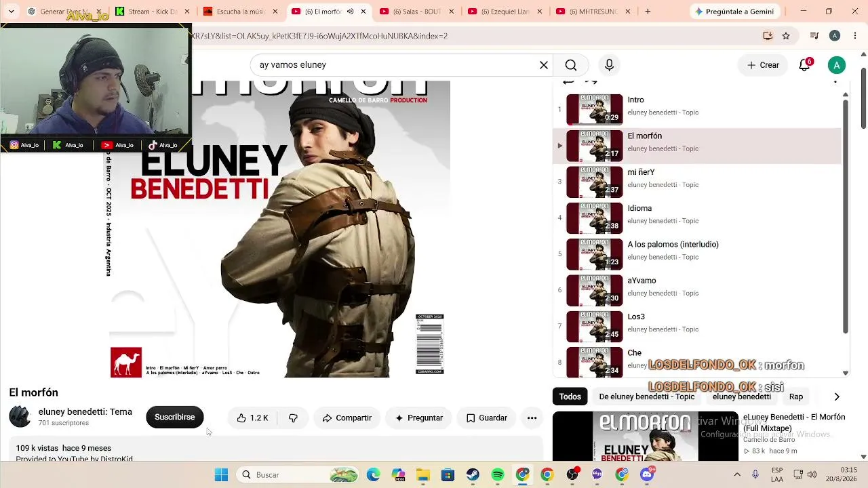Select the Todos filter chip
The image size is (868, 488).
570,396
